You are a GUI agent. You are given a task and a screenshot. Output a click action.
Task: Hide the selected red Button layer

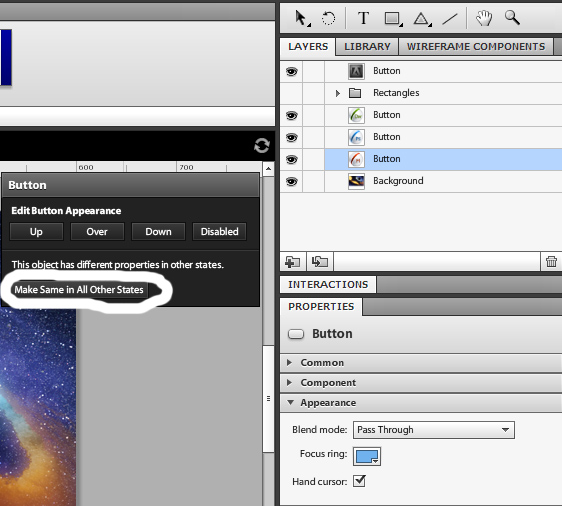pos(291,159)
